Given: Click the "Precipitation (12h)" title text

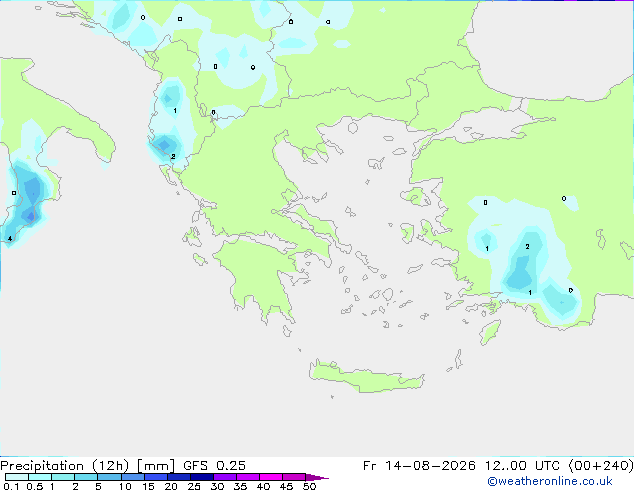Looking at the screenshot, I should point(65,466).
